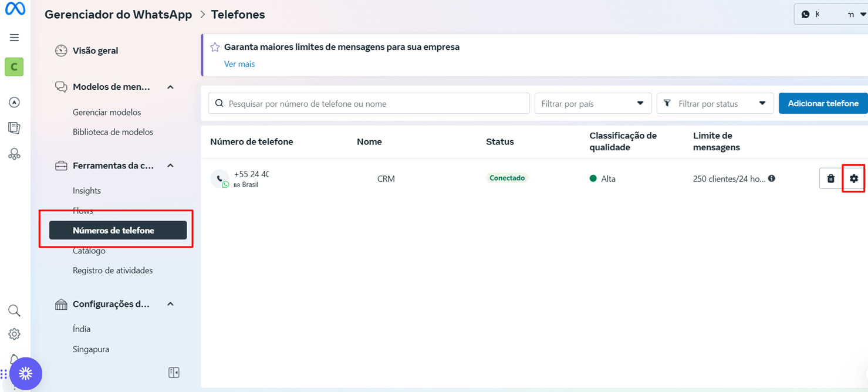Open the WhatsApp account selector dropdown
This screenshot has height=392, width=868.
(832, 14)
